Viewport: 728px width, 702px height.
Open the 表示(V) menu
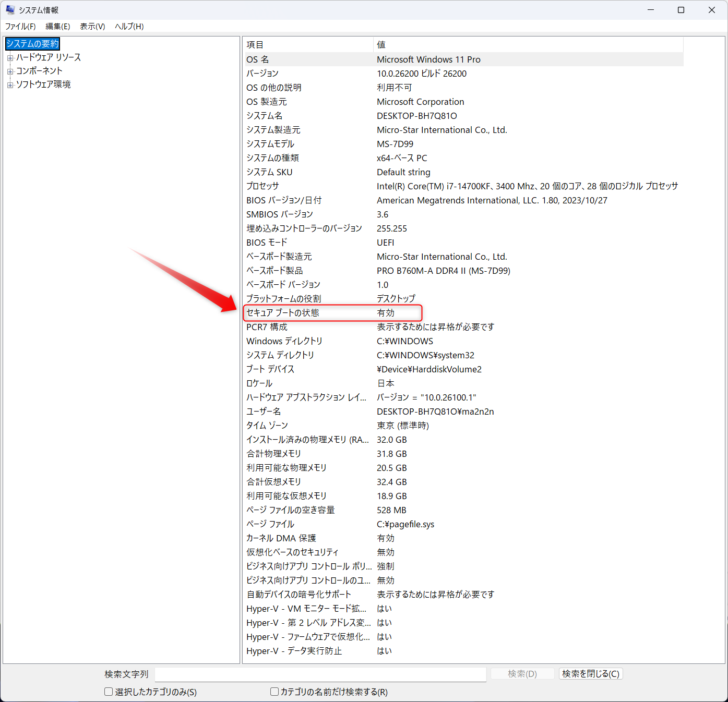pos(92,26)
